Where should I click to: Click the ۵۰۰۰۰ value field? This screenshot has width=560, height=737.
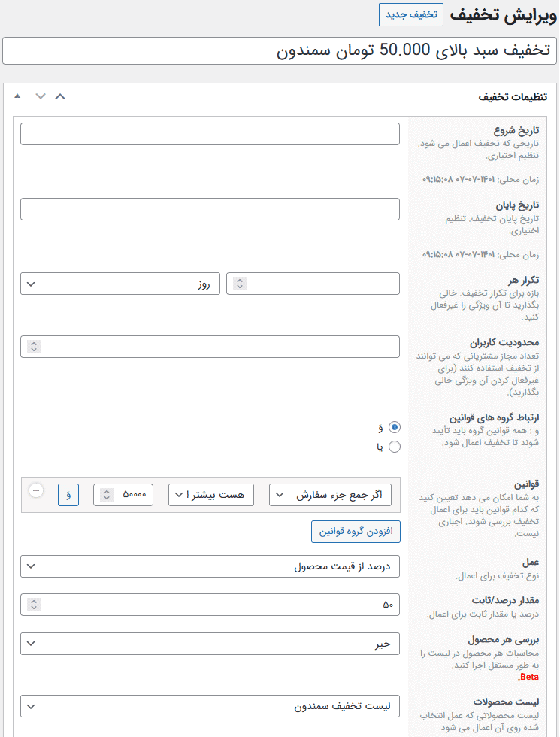(x=123, y=495)
